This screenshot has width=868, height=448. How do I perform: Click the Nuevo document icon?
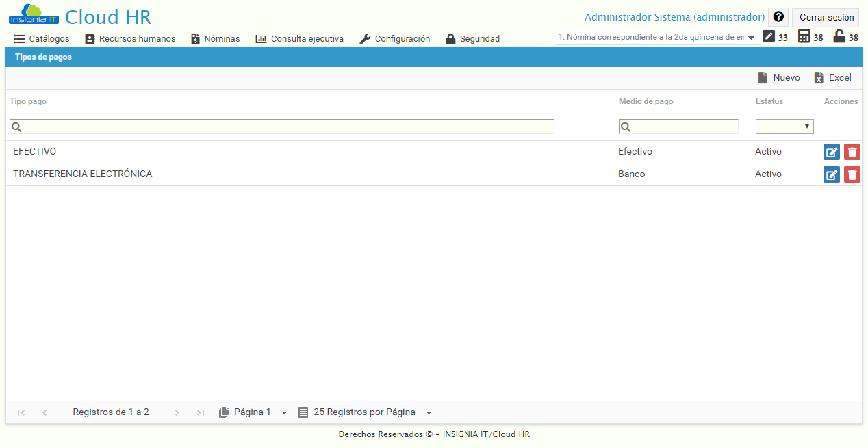tap(762, 77)
